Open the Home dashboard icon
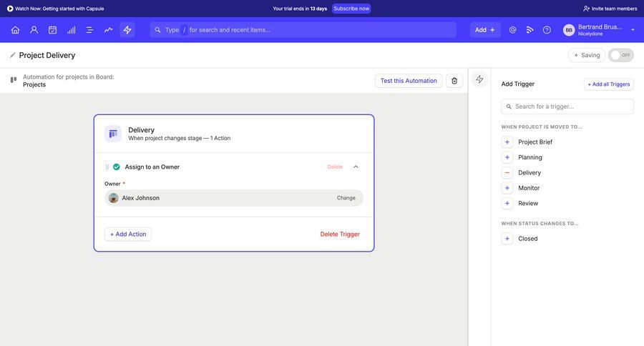The height and width of the screenshot is (346, 644). click(15, 30)
